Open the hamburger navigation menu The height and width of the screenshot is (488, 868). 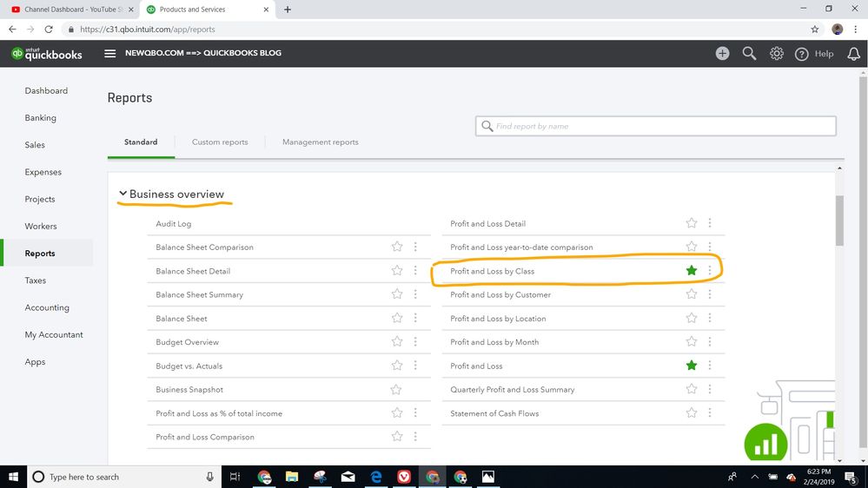[110, 54]
